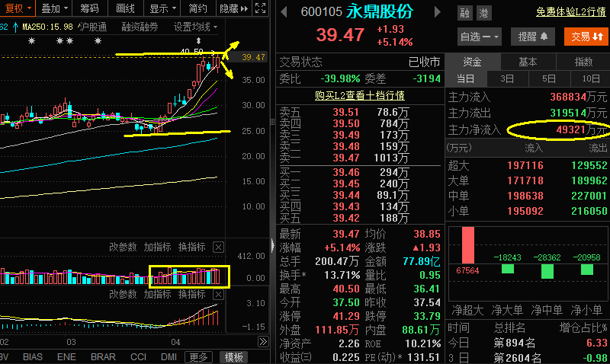Click the 港 Hong Kong connect badge
The image size is (610, 364).
click(484, 13)
